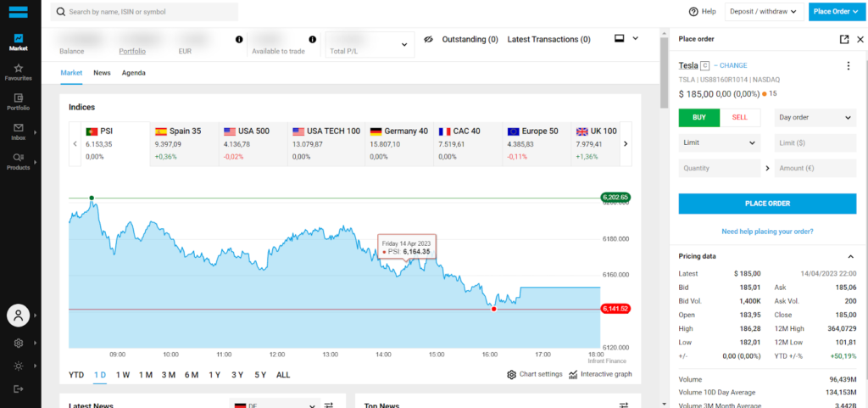Toggle balance visibility eye icon
The height and width of the screenshot is (408, 868).
pos(429,40)
